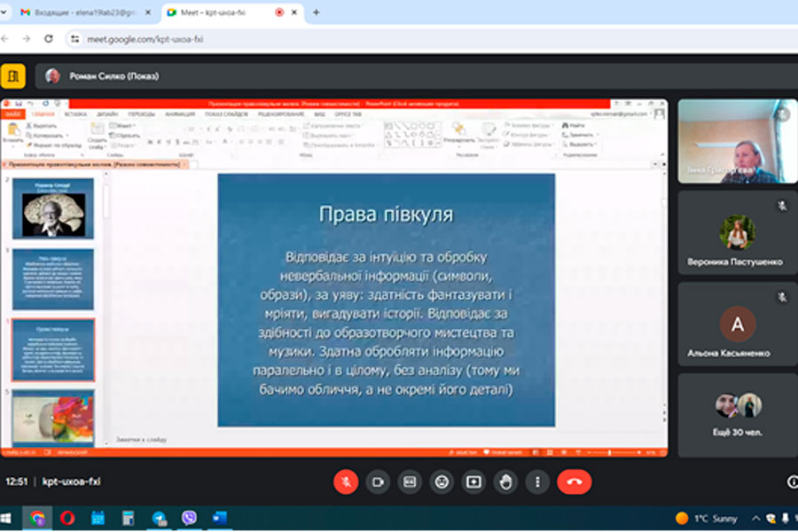
Task: Open the ПЕРЕХОДЫ ribbon tab
Action: coord(142,114)
